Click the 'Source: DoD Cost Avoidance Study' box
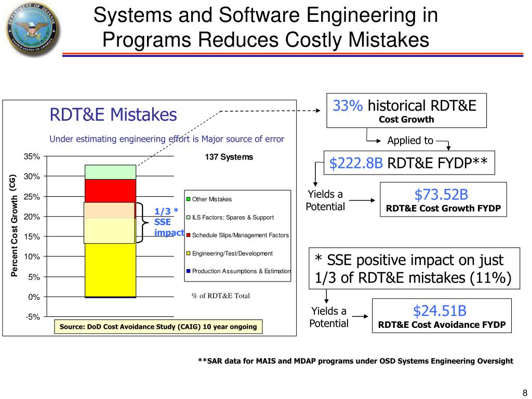Viewport: 532px width, 399px height. pos(158,327)
